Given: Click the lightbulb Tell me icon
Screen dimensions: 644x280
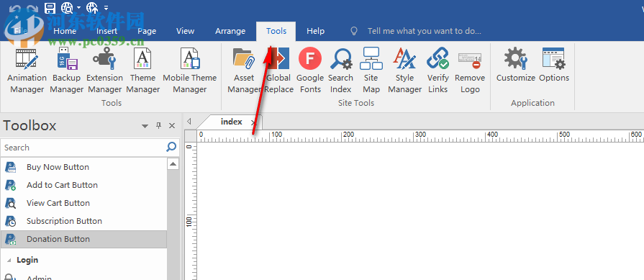Looking at the screenshot, I should [x=353, y=31].
